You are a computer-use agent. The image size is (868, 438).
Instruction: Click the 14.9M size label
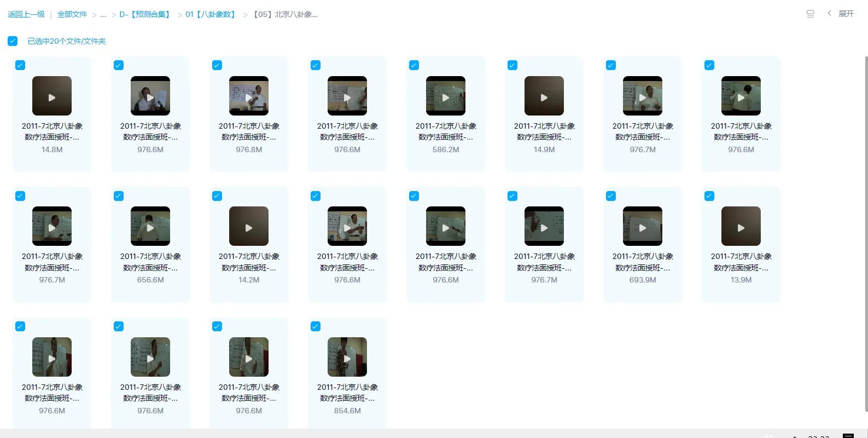pos(544,149)
